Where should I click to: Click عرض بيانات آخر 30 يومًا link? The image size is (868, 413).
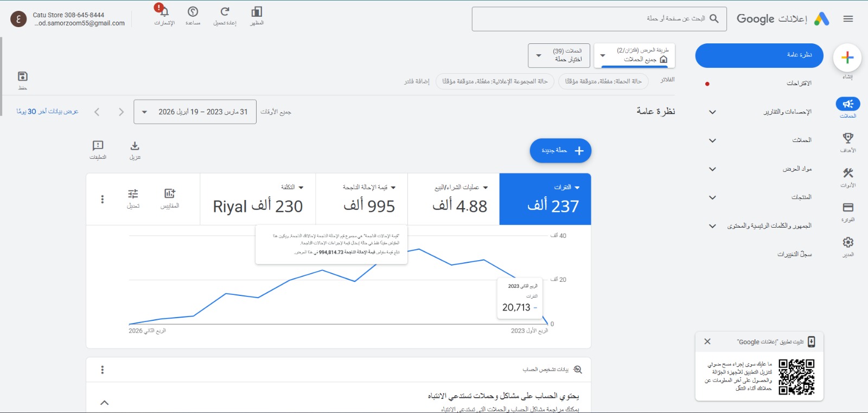click(x=47, y=112)
